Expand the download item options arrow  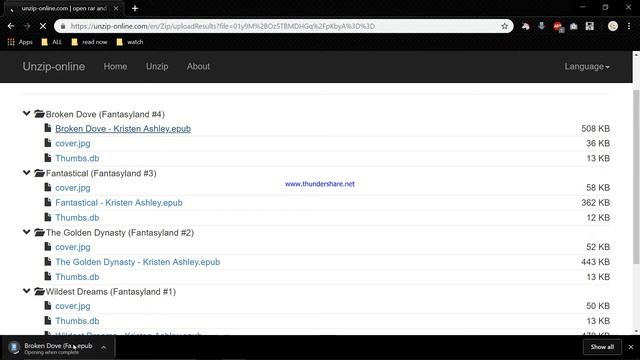[104, 347]
